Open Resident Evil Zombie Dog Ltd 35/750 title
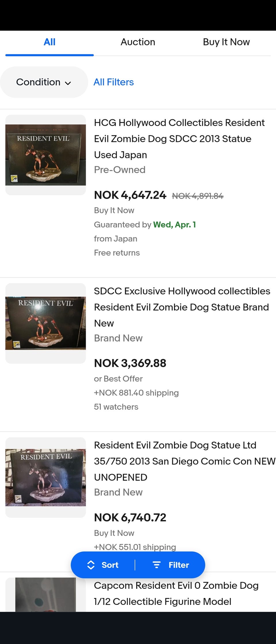The width and height of the screenshot is (276, 644). (x=184, y=461)
